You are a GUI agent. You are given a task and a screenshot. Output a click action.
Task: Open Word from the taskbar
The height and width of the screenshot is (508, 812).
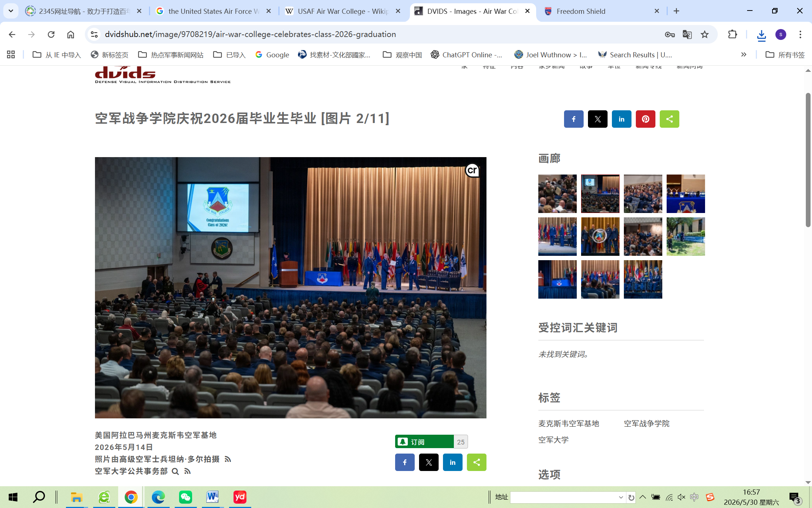tap(212, 497)
